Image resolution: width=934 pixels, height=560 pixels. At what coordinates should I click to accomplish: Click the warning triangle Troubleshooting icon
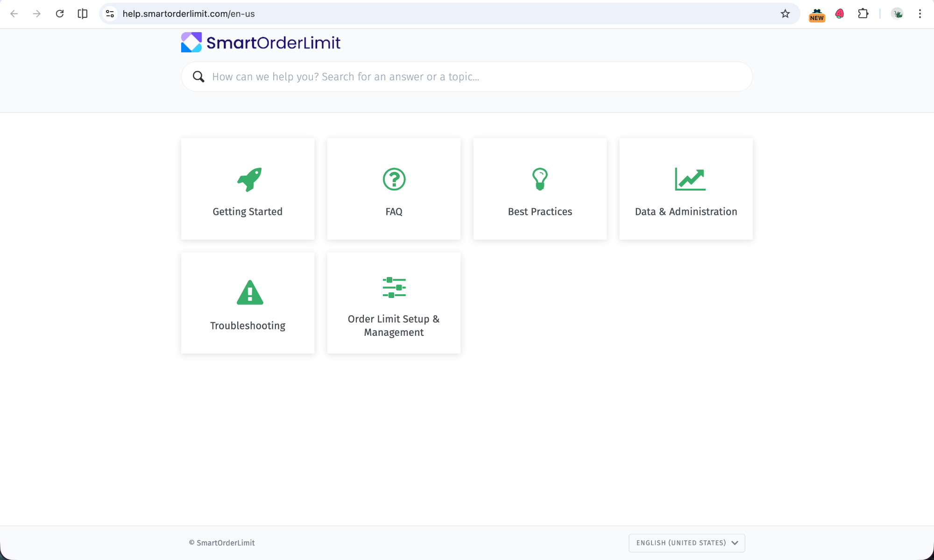coord(250,293)
